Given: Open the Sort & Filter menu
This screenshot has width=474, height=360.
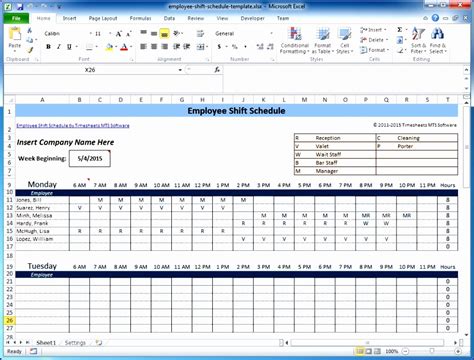Looking at the screenshot, I should (418, 40).
